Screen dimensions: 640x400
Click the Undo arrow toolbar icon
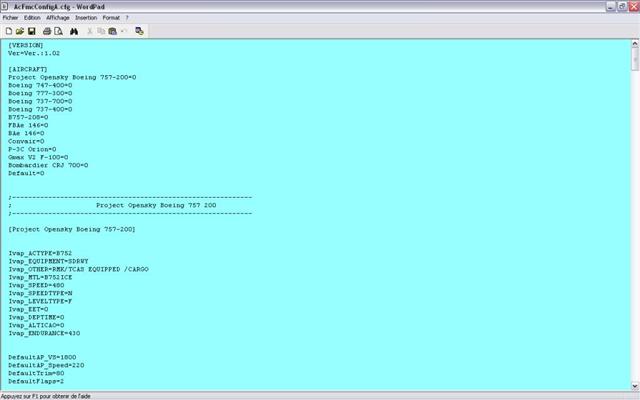[x=124, y=31]
